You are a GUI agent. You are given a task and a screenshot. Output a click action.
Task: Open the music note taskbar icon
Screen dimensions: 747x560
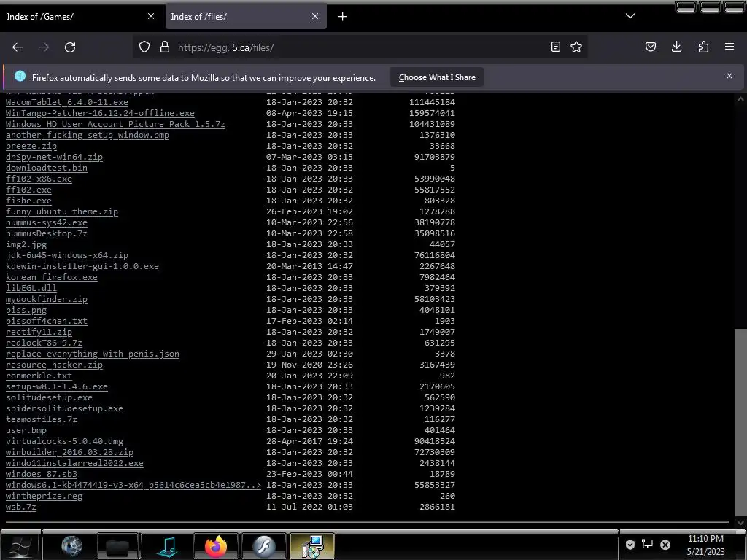click(x=167, y=546)
